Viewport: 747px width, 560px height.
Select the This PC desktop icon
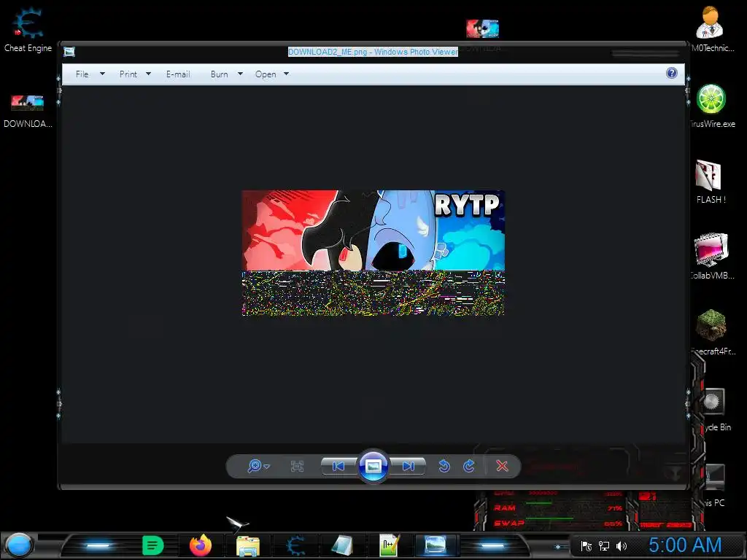point(715,485)
